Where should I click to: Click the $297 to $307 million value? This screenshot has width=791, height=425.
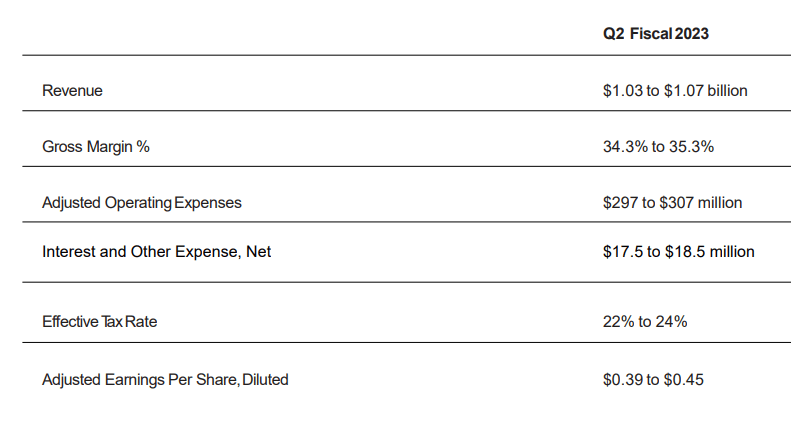coord(672,202)
